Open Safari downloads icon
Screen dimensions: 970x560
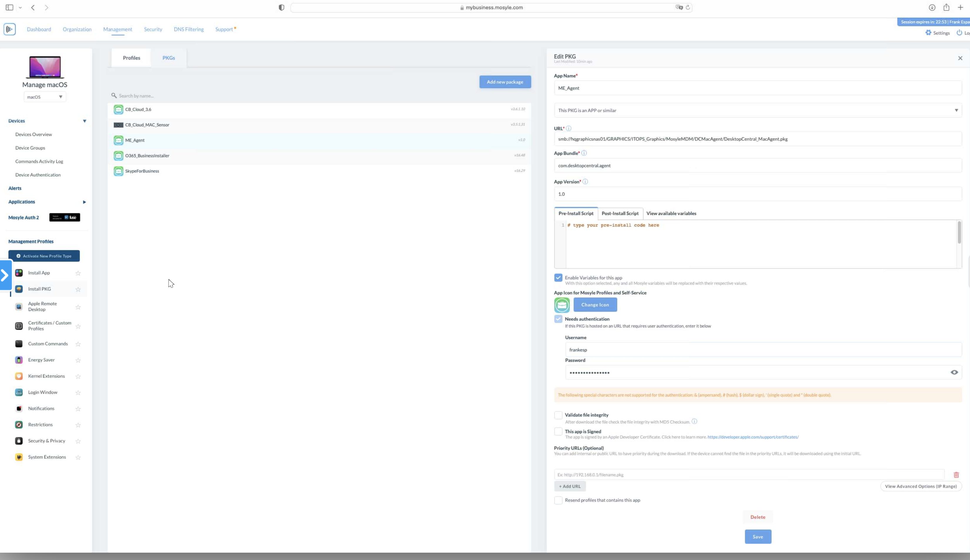tap(932, 7)
